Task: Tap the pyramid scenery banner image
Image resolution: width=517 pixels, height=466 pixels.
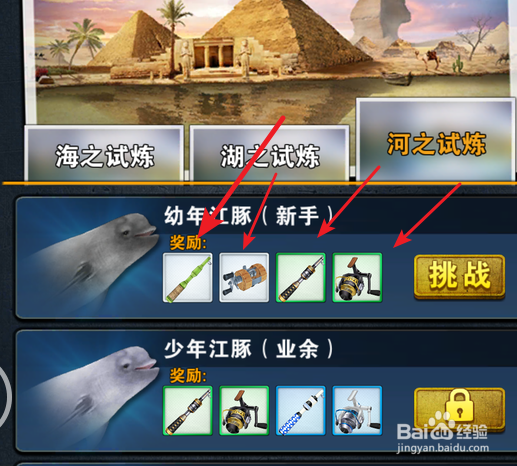Action: [x=272, y=60]
